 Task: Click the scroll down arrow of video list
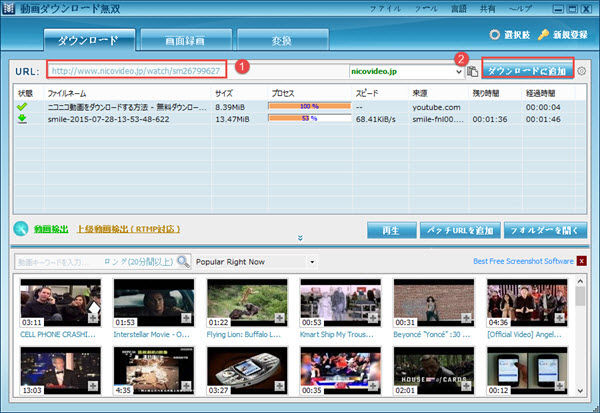point(580,391)
